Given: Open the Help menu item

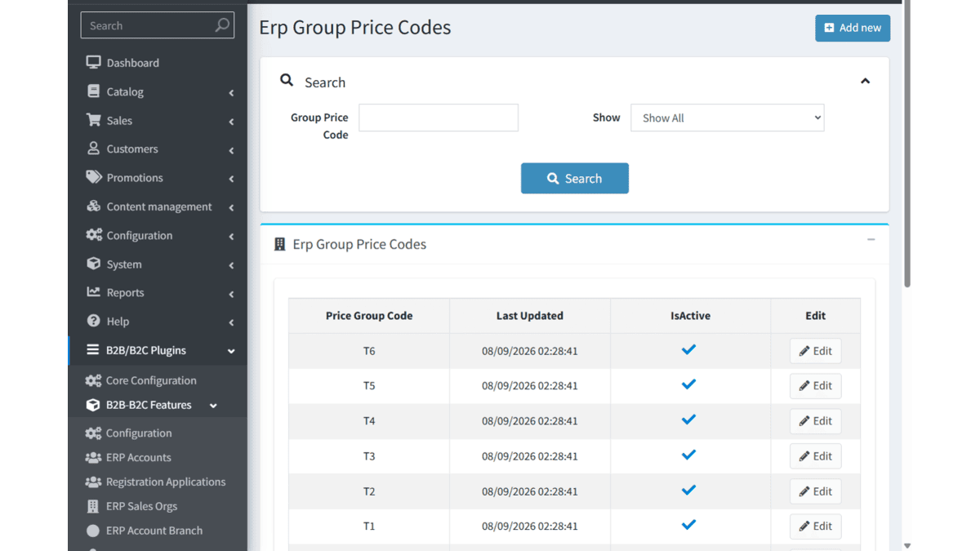Looking at the screenshot, I should 158,321.
